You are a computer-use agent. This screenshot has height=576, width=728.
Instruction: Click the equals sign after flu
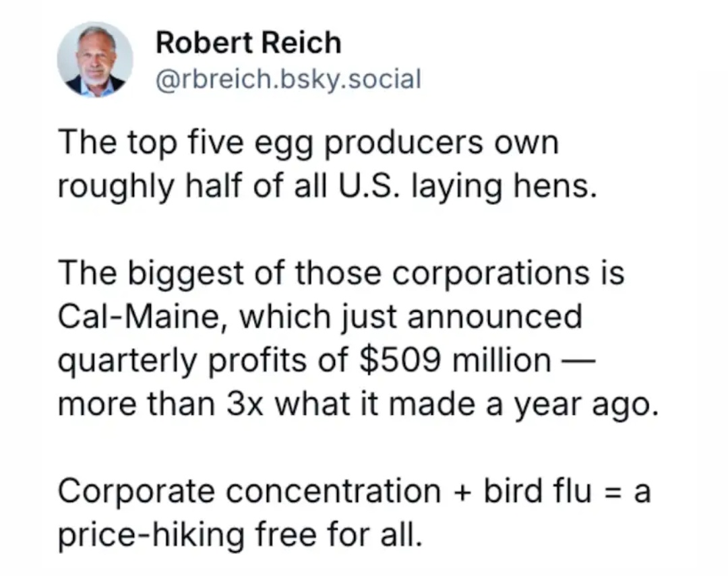[x=613, y=492]
